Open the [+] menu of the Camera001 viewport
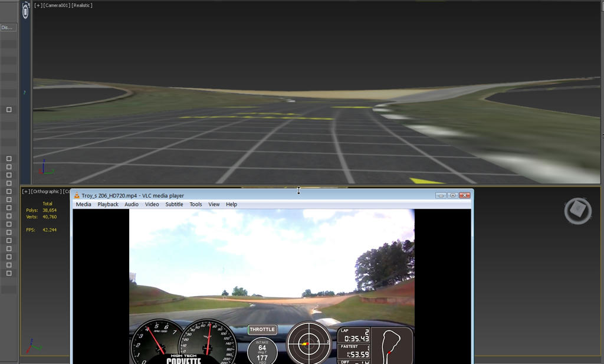 click(38, 5)
